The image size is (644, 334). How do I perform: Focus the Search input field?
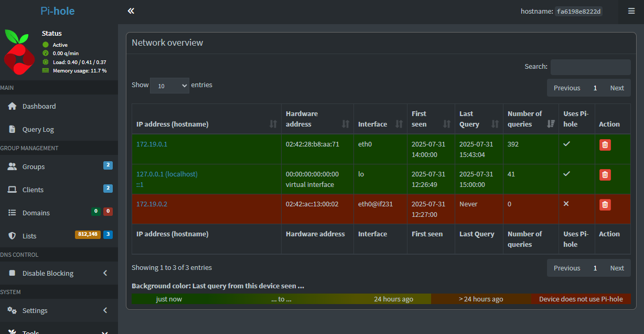coord(590,67)
